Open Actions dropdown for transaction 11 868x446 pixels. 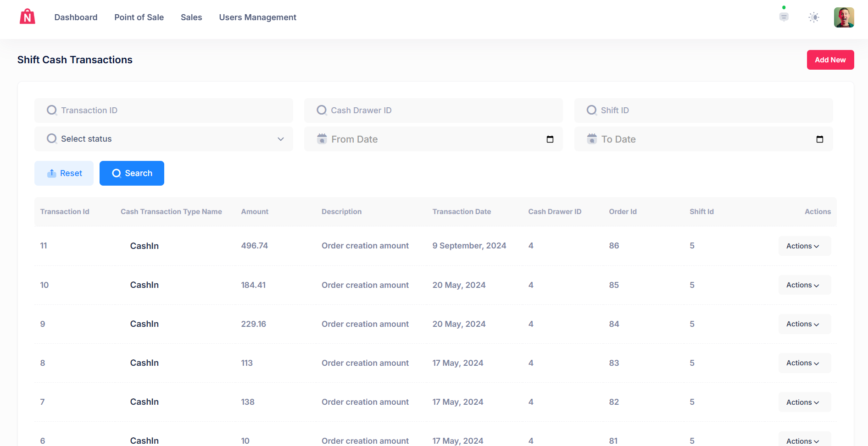pos(804,246)
